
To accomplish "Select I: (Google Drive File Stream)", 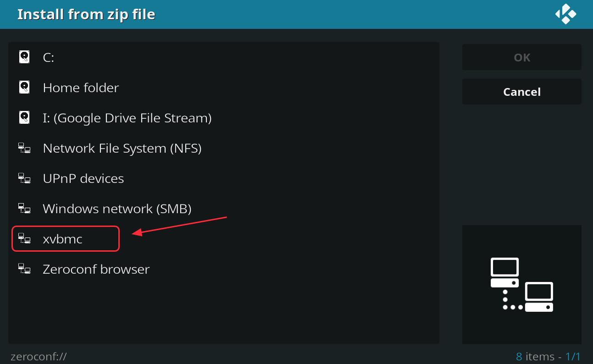I will [224, 118].
